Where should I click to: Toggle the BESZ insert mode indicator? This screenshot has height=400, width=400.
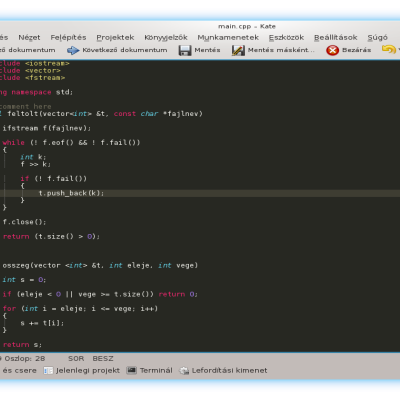pyautogui.click(x=103, y=359)
